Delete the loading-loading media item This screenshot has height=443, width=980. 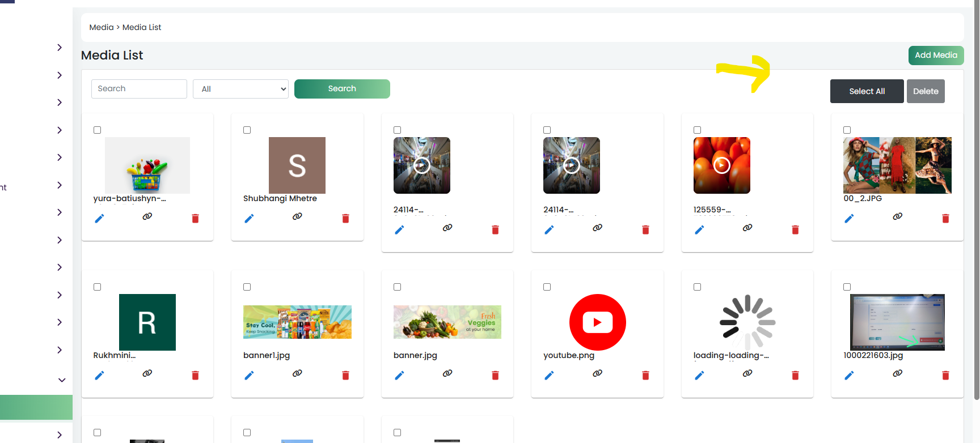795,376
